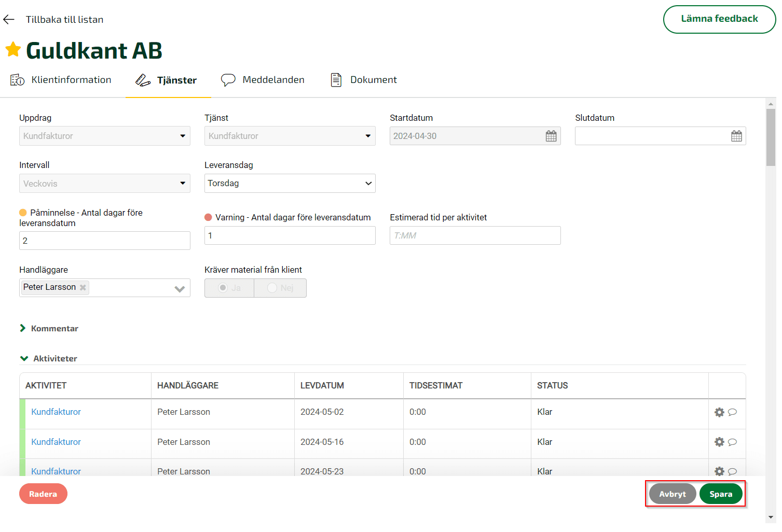
Task: Click the Estimerad tid per aktivitet field
Action: 475,235
